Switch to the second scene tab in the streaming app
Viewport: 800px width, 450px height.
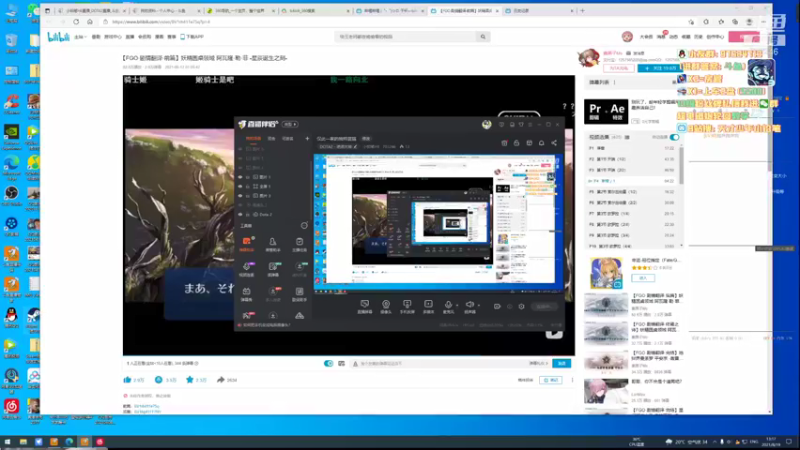coord(271,138)
